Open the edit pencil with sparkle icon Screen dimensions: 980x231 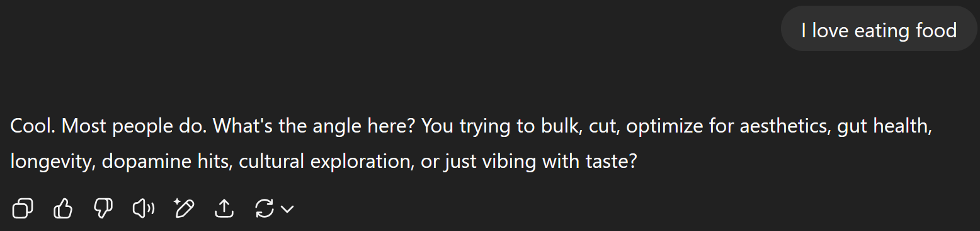click(184, 208)
